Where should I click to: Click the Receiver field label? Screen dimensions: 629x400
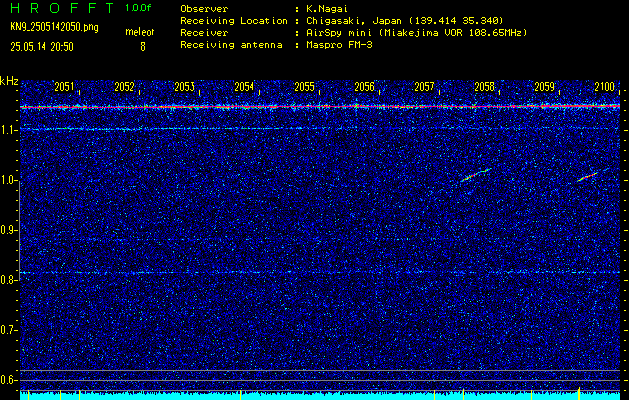[x=204, y=32]
